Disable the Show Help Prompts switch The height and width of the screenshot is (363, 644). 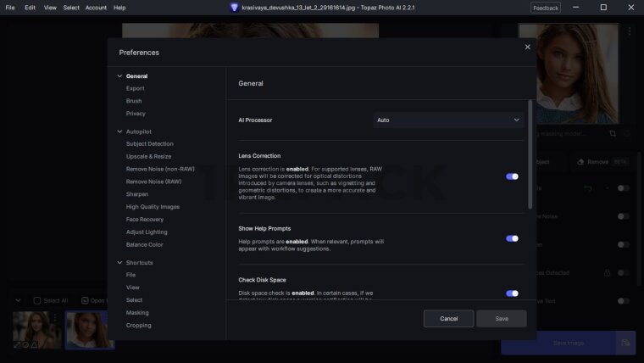coord(512,238)
